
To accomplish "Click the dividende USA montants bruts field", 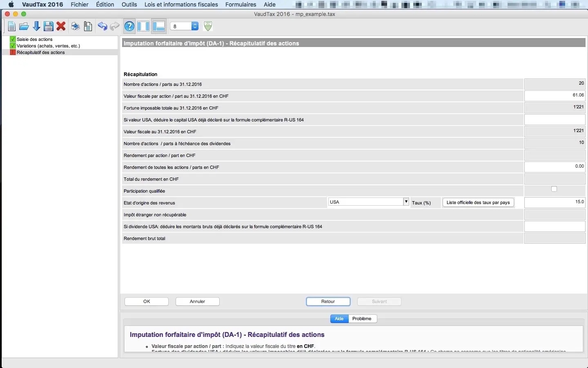I will pos(555,226).
